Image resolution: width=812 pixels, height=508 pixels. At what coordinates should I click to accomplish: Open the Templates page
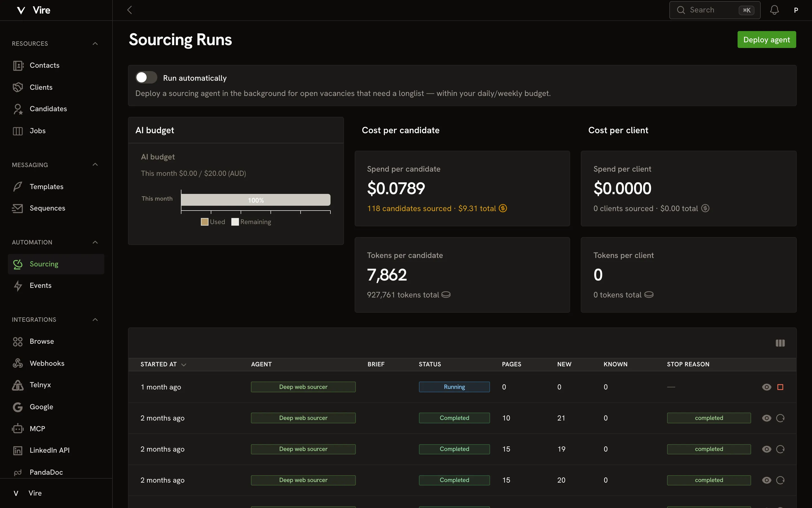point(56,187)
